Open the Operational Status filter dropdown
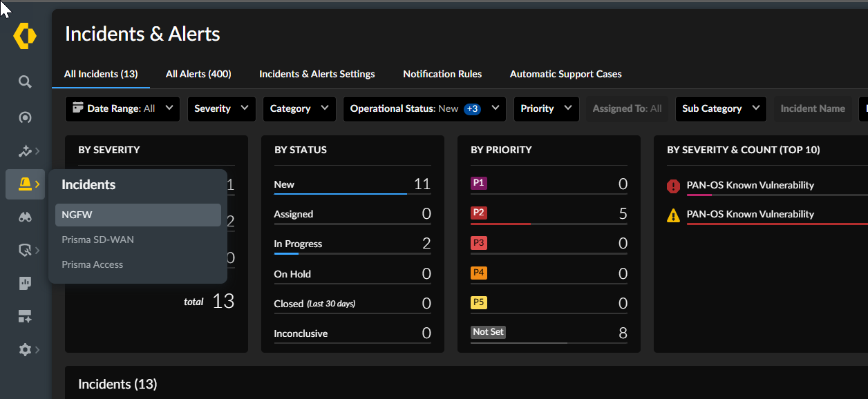Viewport: 868px width, 399px height. pos(424,109)
